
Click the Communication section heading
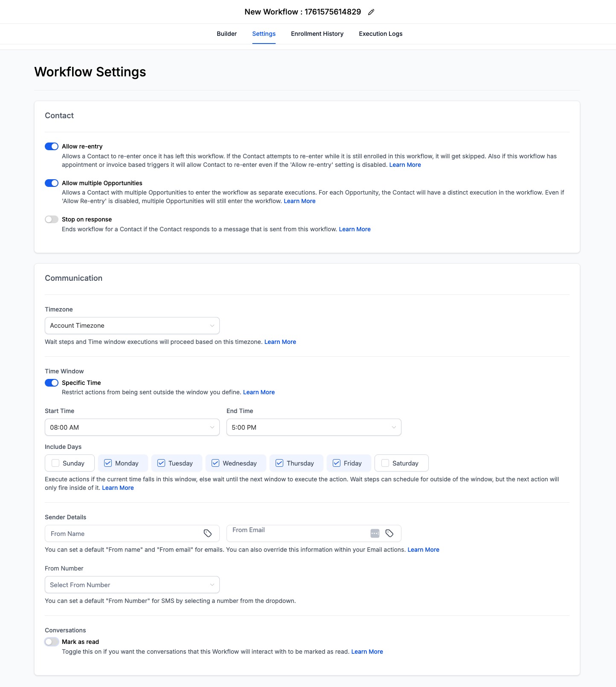click(73, 278)
